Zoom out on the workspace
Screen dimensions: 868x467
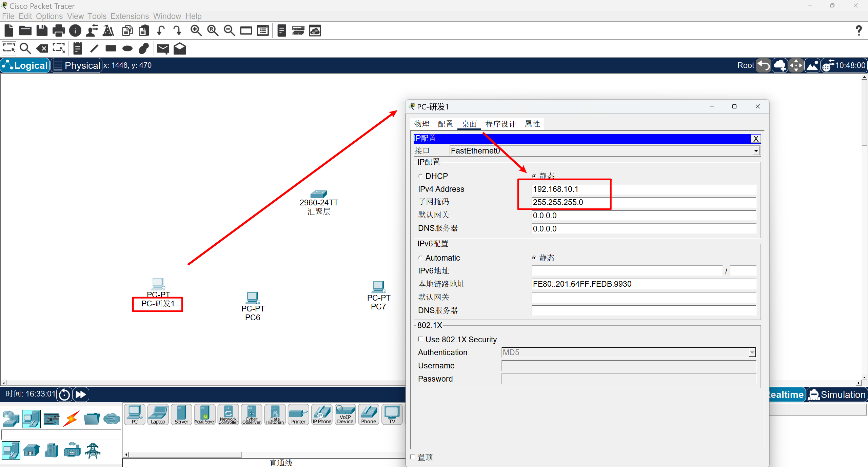(229, 31)
